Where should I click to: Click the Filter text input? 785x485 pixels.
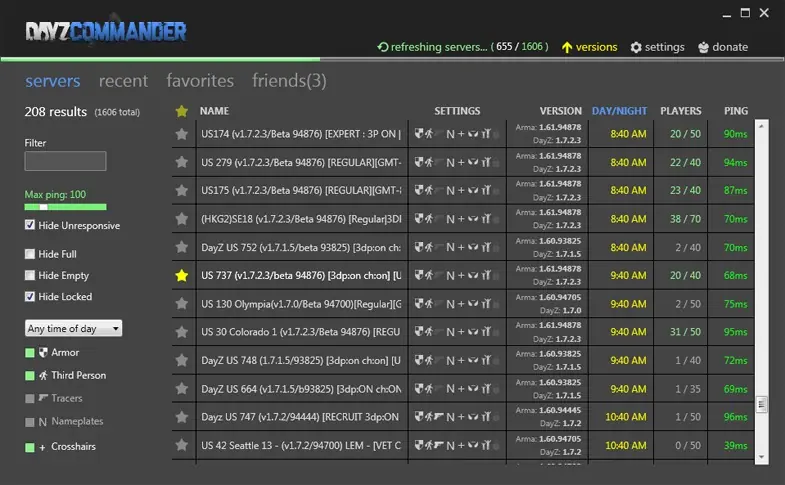click(65, 161)
